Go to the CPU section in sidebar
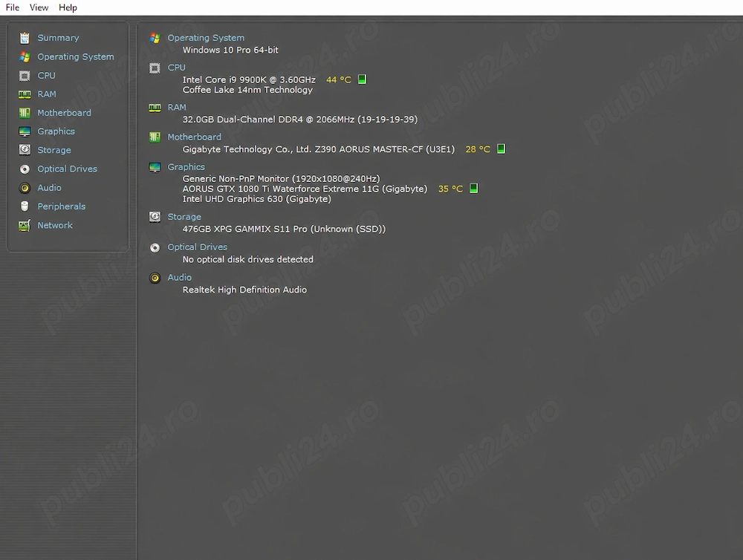Viewport: 743px width, 560px height. 46,75
